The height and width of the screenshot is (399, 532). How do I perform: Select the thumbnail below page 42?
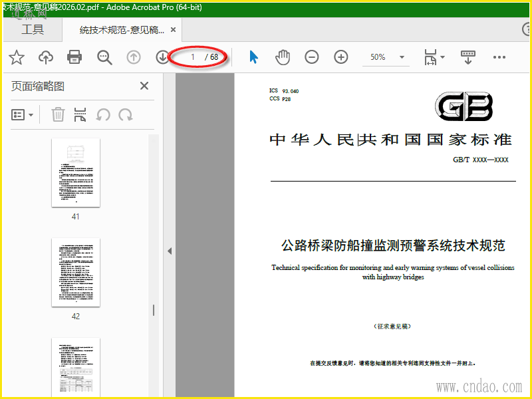tap(76, 366)
